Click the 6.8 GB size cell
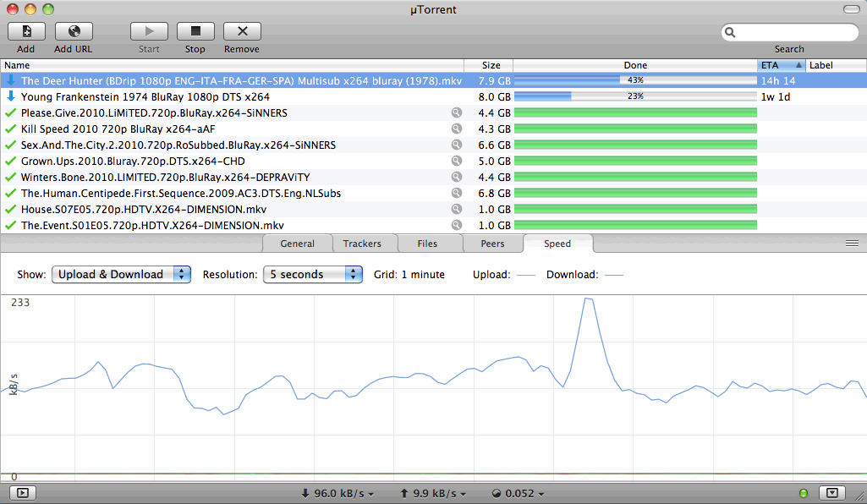This screenshot has width=867, height=504. coord(494,193)
